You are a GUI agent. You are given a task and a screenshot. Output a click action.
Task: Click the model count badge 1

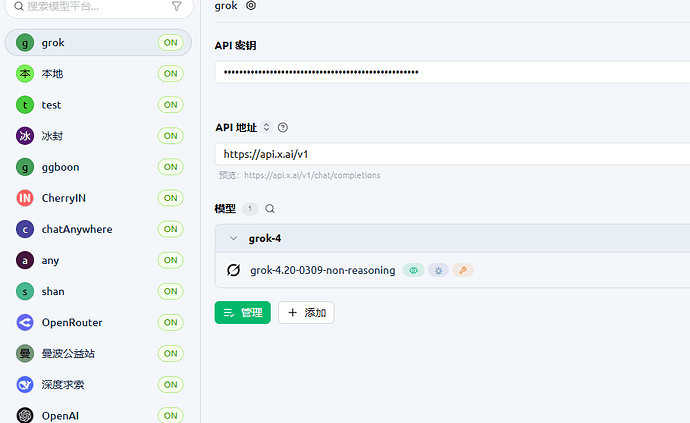pyautogui.click(x=250, y=209)
